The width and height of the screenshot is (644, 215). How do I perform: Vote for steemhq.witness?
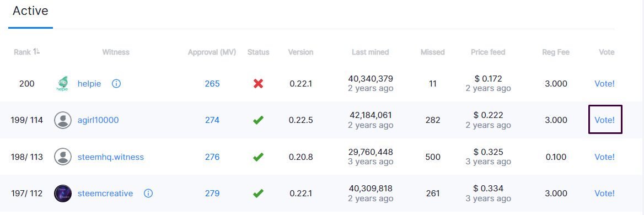604,157
